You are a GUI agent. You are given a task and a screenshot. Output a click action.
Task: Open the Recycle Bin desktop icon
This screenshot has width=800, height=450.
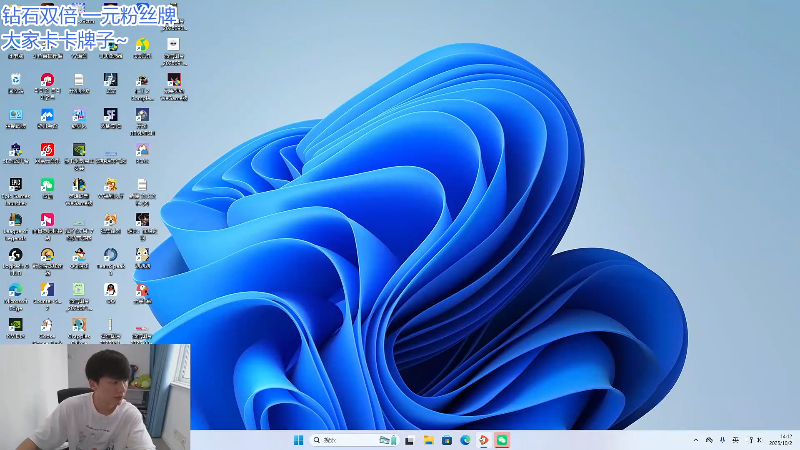point(15,80)
